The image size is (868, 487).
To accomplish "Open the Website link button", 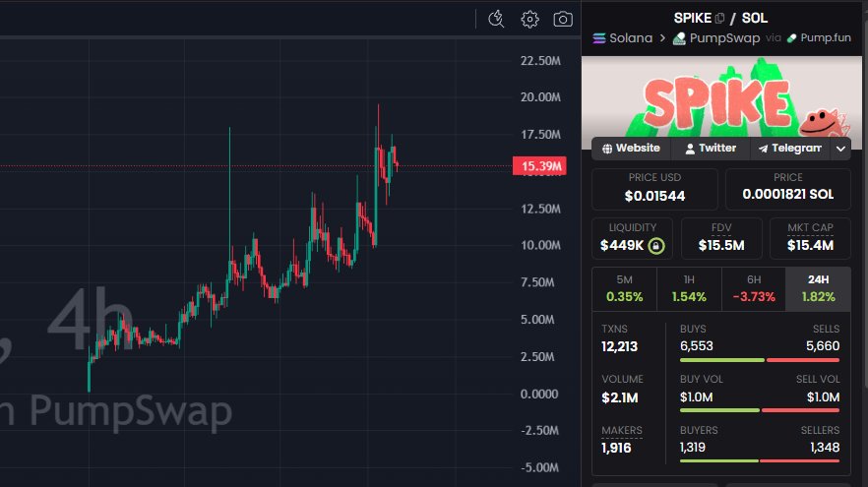I will 631,149.
